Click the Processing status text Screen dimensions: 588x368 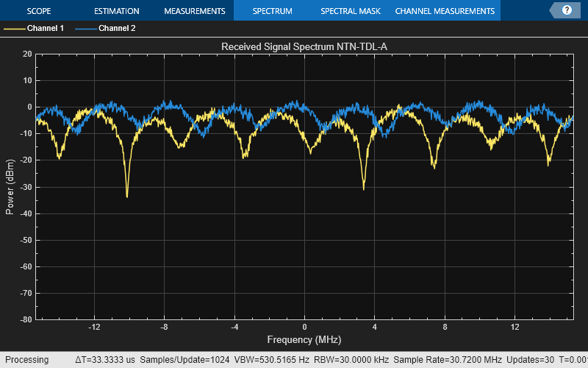click(26, 360)
